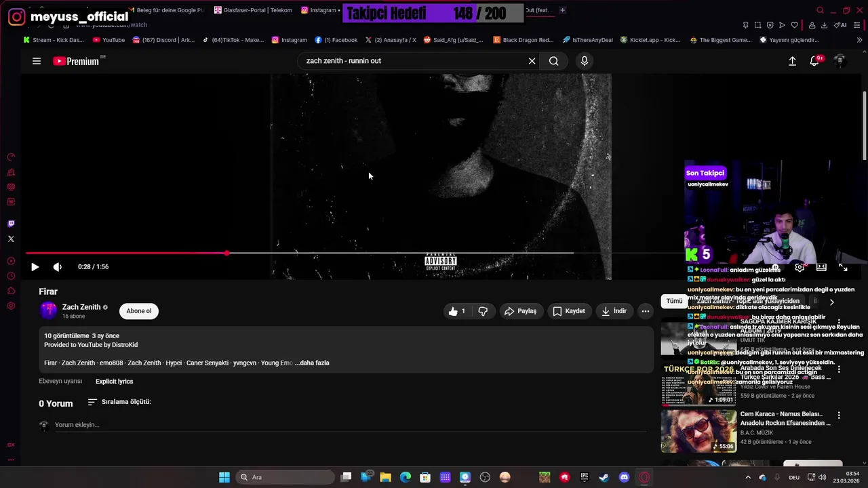
Task: Show more bookmarks with the chevron
Action: click(859, 40)
